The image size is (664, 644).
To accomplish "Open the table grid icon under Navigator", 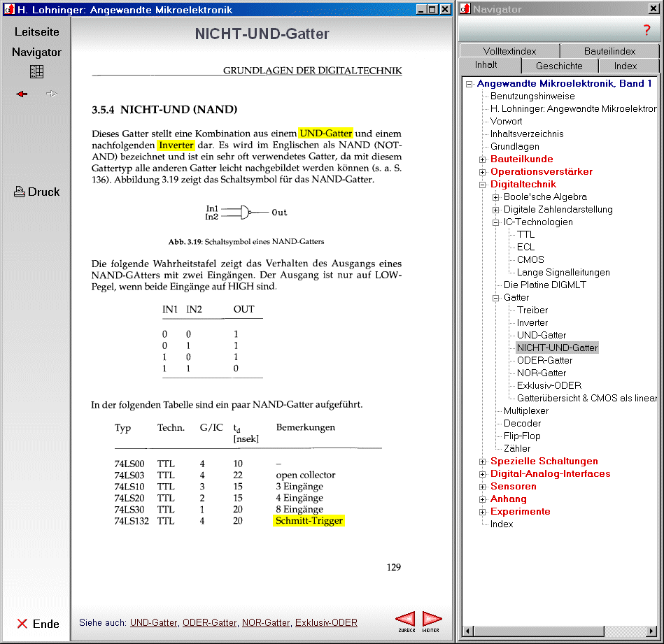I will pos(36,71).
